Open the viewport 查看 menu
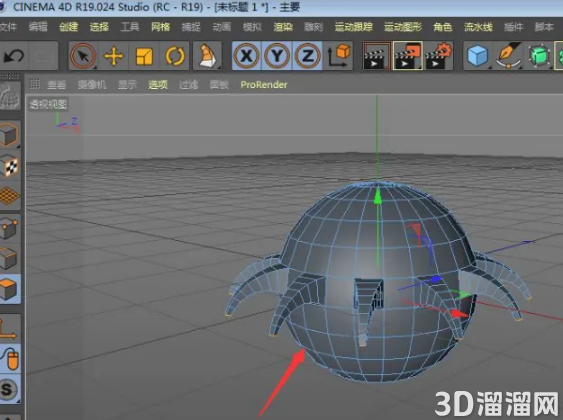Viewport: 563px width, 420px height. [x=56, y=85]
